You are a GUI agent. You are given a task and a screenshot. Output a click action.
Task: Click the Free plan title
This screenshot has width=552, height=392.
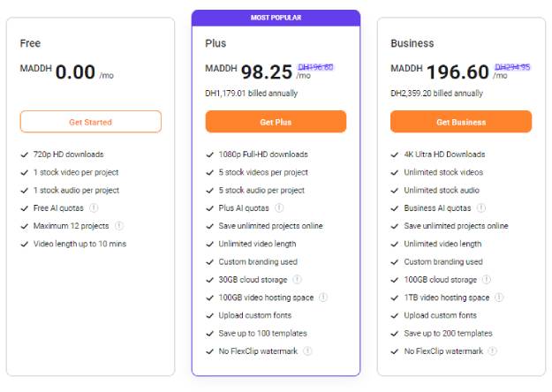(30, 43)
